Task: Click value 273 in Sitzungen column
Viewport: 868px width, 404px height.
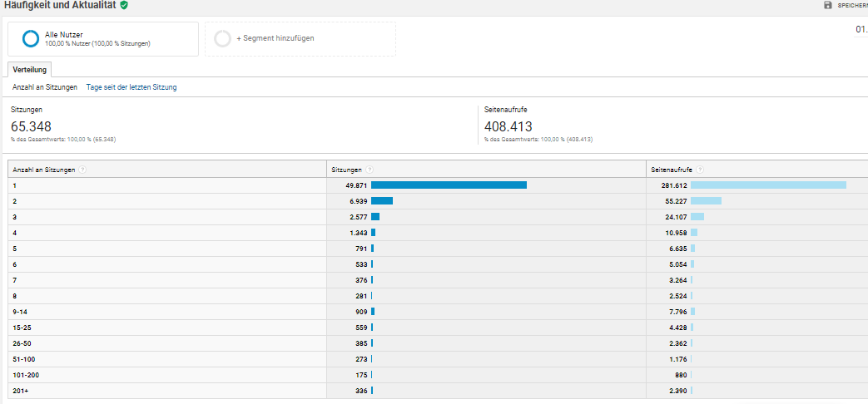Action: coord(361,359)
